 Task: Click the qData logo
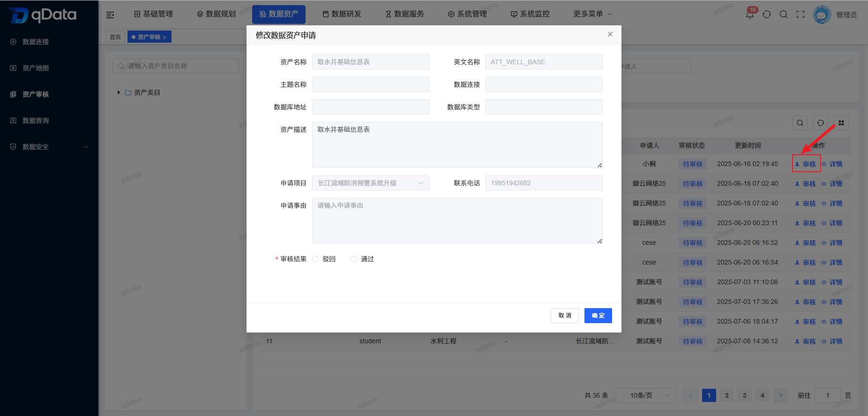(x=43, y=15)
